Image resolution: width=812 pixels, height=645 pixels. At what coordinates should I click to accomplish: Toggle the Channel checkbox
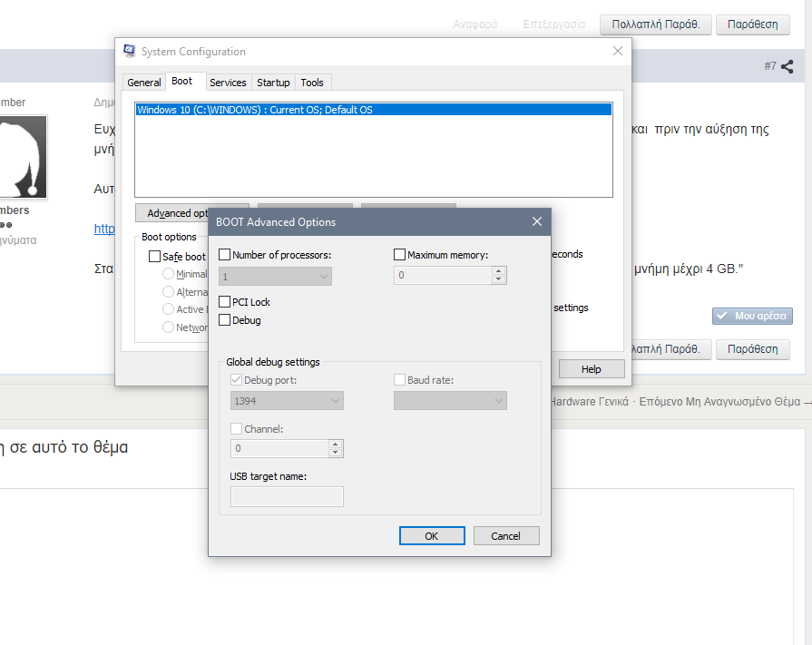[236, 428]
